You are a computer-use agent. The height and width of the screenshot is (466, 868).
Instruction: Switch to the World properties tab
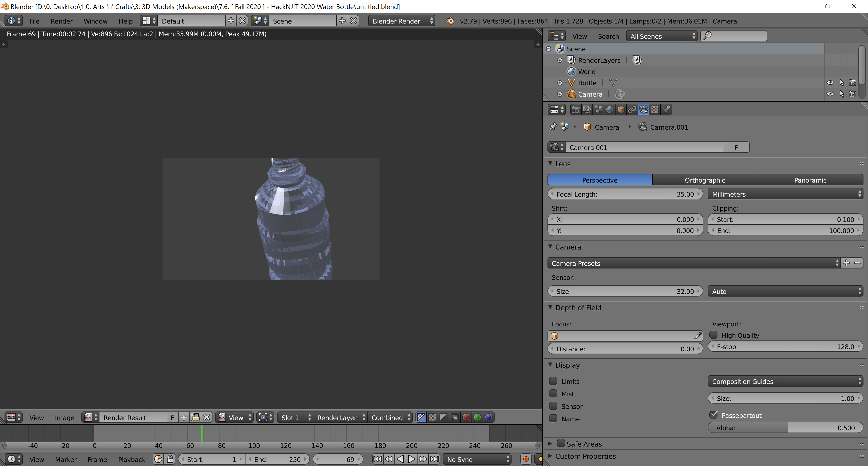click(610, 109)
